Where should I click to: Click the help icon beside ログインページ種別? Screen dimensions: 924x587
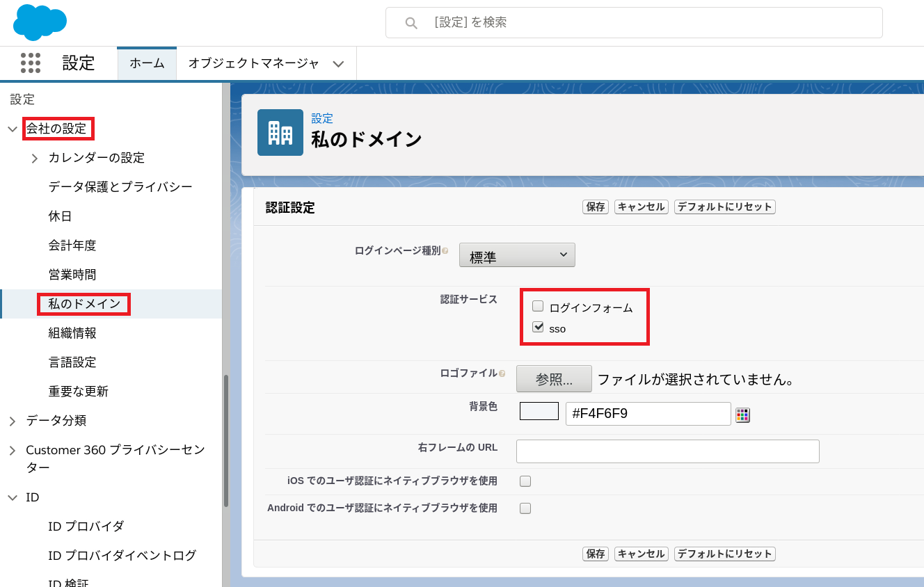[x=445, y=251]
